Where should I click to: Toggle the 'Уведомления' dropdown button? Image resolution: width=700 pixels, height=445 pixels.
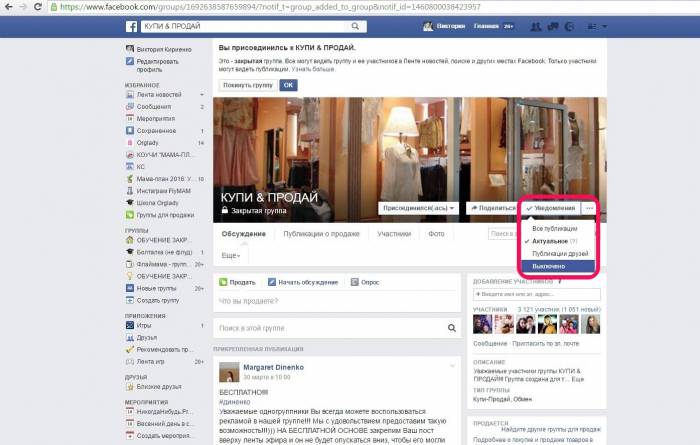[551, 208]
